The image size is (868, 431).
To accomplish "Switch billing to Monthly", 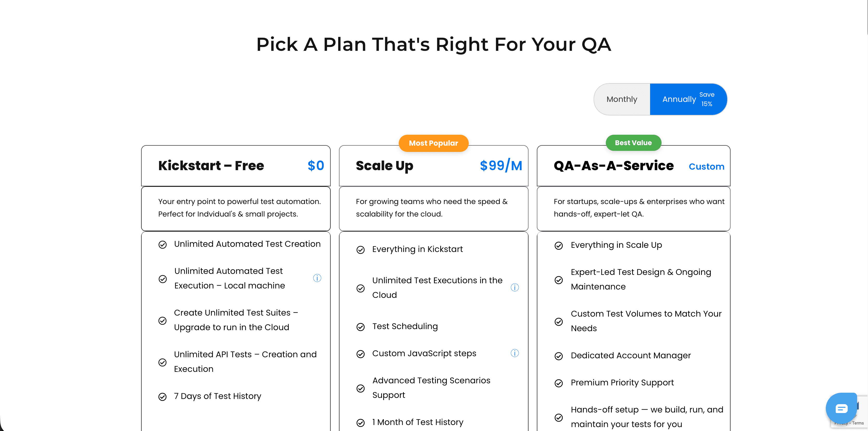I will 622,99.
